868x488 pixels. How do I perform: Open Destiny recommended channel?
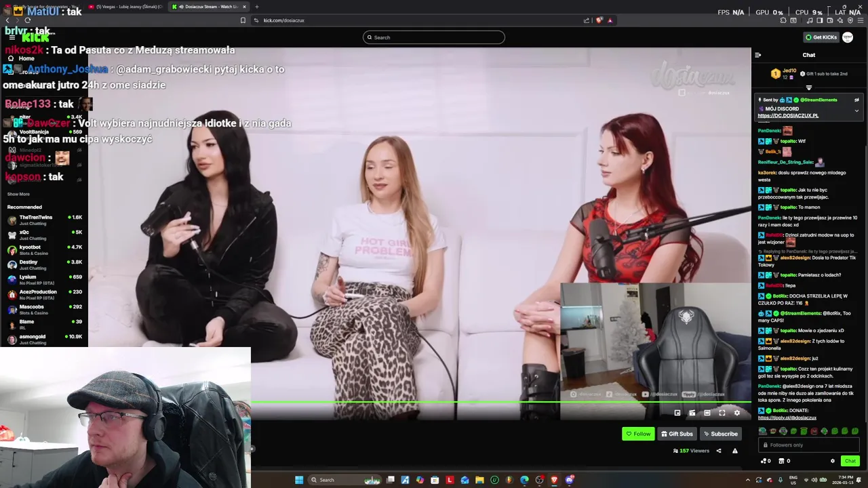44,264
